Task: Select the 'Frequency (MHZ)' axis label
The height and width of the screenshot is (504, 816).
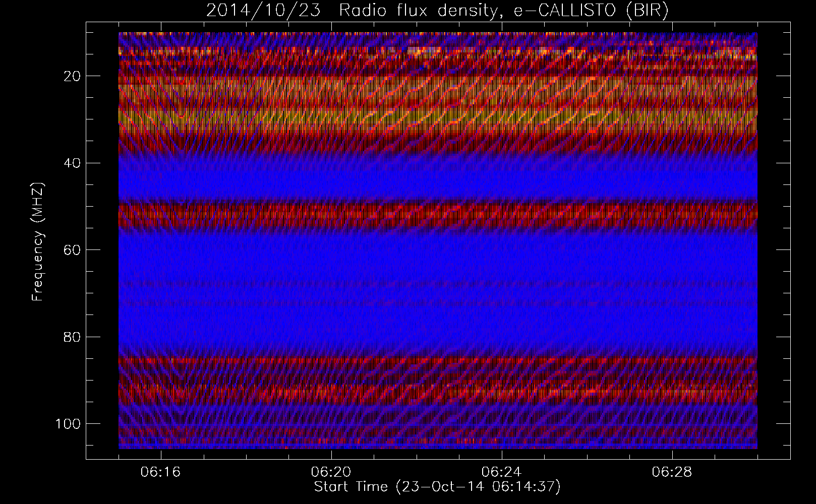Action: tap(38, 242)
